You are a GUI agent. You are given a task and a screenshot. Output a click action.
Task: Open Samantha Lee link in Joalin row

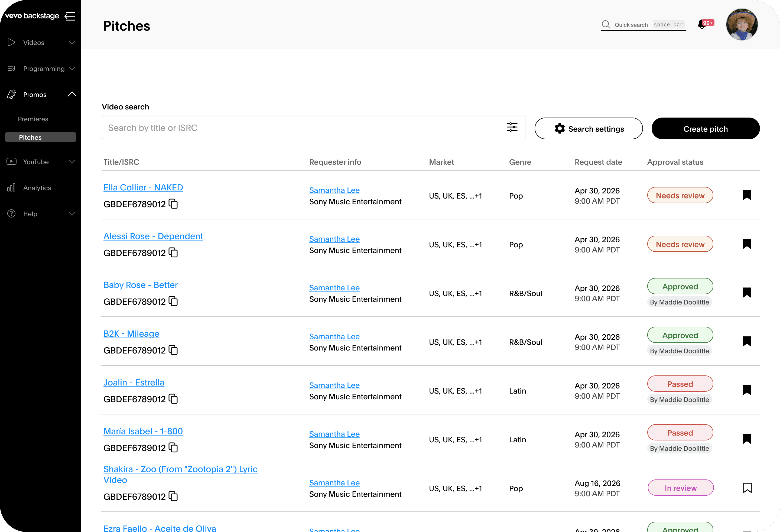[334, 385]
